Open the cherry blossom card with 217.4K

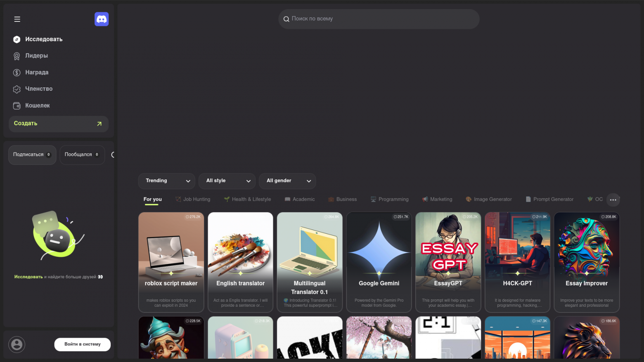click(379, 338)
